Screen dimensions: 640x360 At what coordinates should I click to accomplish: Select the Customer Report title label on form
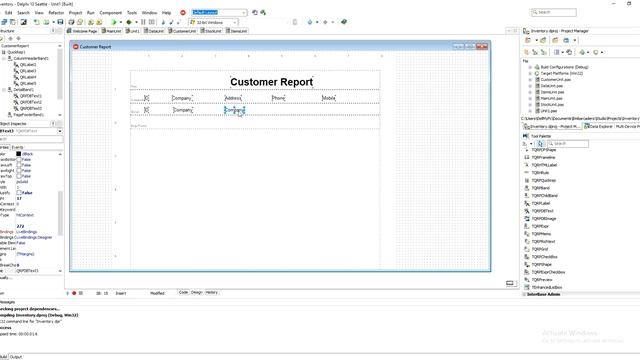[x=271, y=82]
